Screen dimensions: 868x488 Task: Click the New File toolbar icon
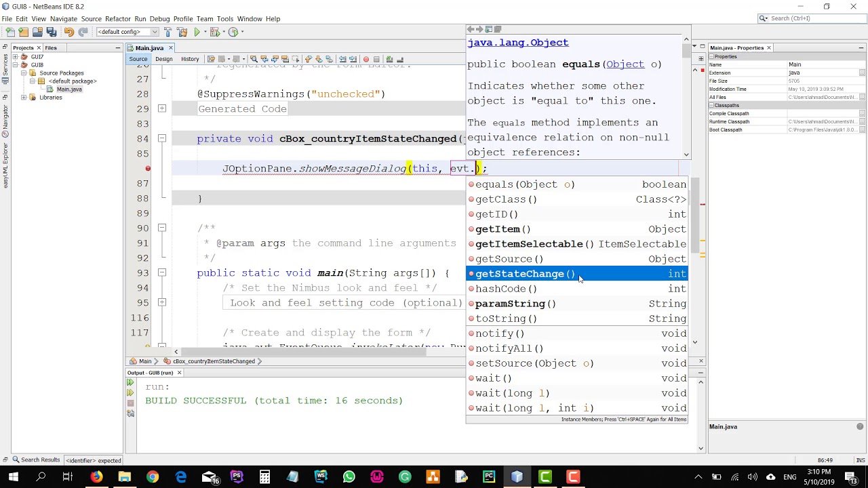point(12,32)
